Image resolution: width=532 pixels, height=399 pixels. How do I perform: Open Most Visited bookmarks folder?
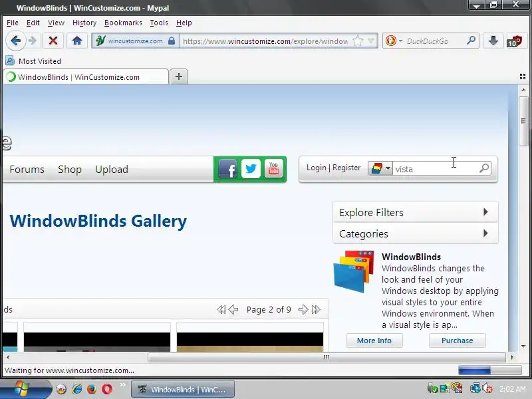click(33, 61)
